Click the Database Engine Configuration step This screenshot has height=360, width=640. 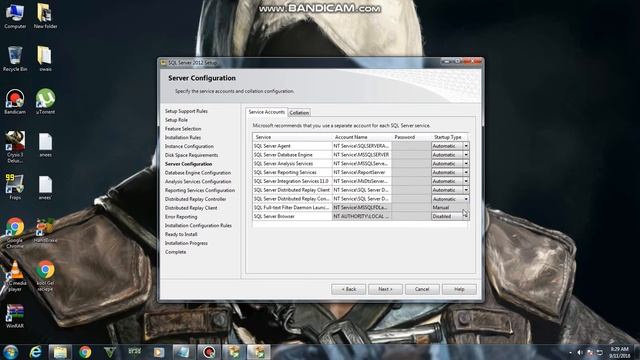(x=198, y=173)
